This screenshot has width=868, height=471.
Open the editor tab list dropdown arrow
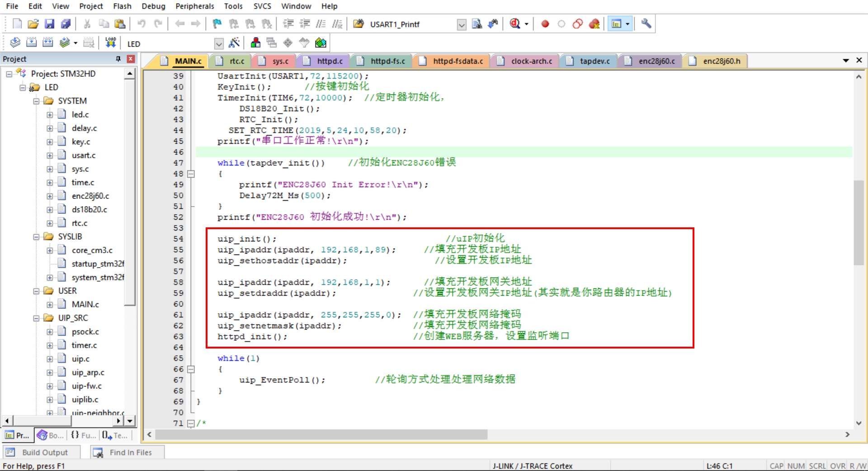pos(846,60)
